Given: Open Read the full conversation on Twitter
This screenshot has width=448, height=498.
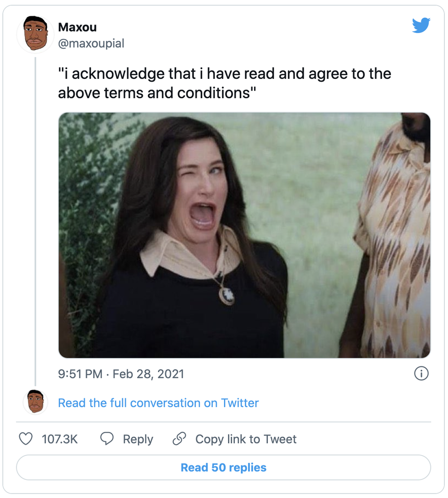Looking at the screenshot, I should (158, 402).
